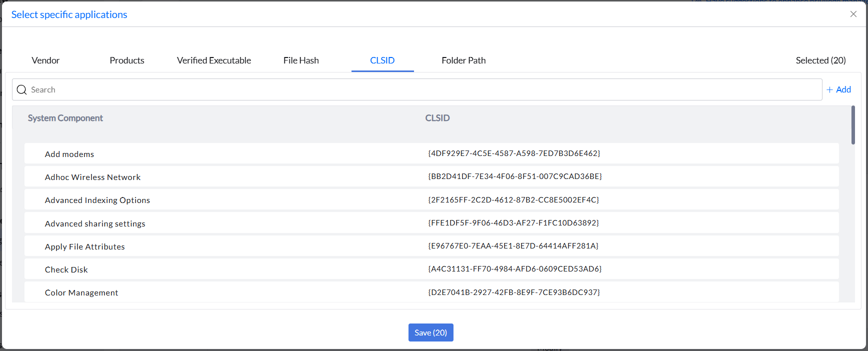Image resolution: width=868 pixels, height=351 pixels.
Task: Select the Apply File Attributes row
Action: (x=431, y=246)
